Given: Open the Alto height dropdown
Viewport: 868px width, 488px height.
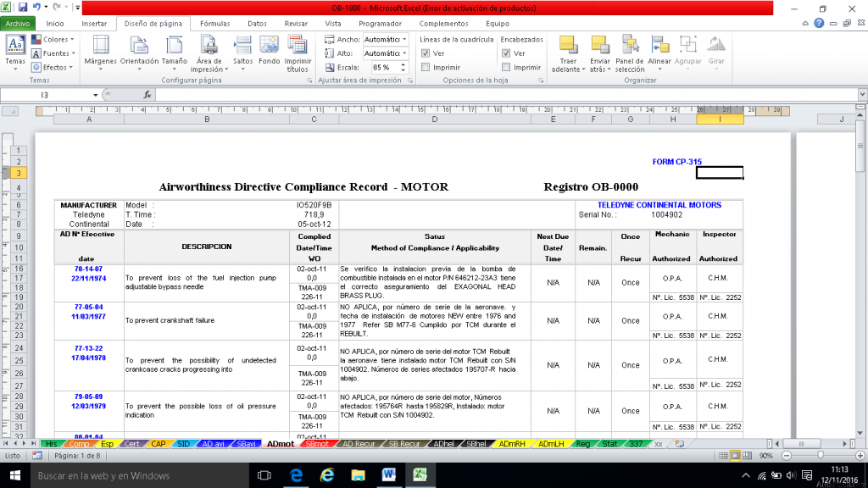Looking at the screenshot, I should tap(404, 53).
